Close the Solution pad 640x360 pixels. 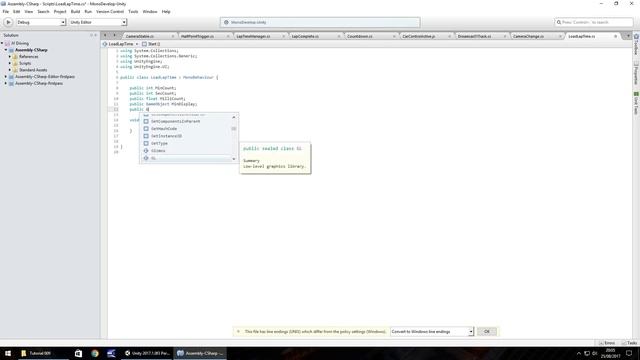[96, 36]
